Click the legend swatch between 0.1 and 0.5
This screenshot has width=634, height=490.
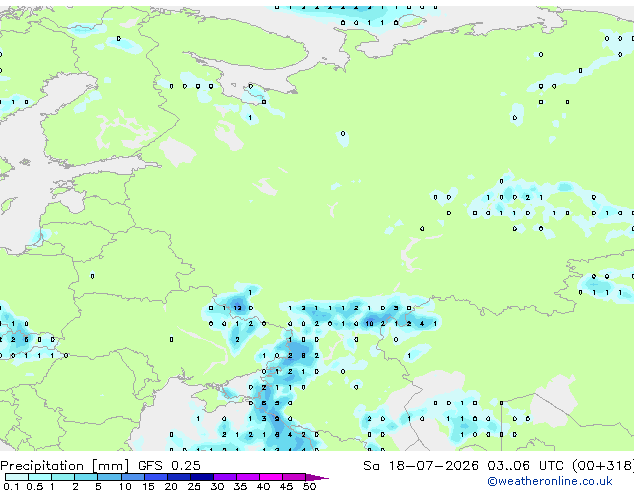point(17,477)
